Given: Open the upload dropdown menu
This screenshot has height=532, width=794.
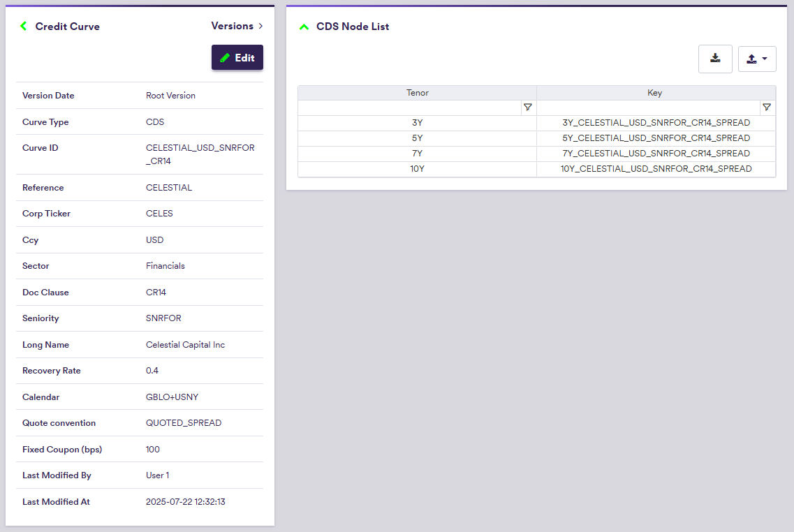Looking at the screenshot, I should pos(757,59).
